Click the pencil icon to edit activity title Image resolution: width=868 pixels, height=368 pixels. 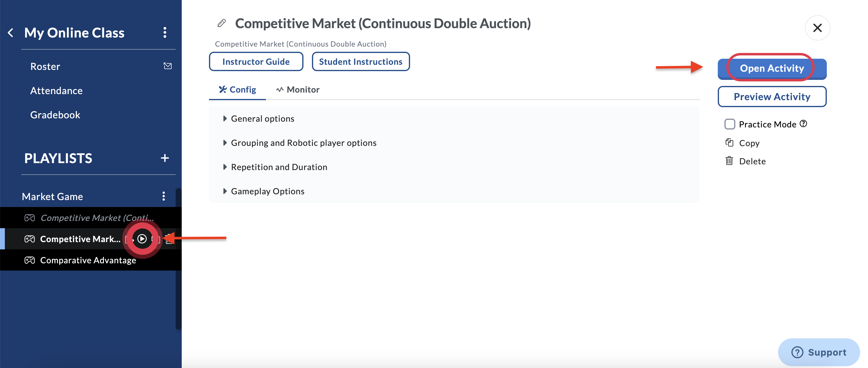coord(221,23)
